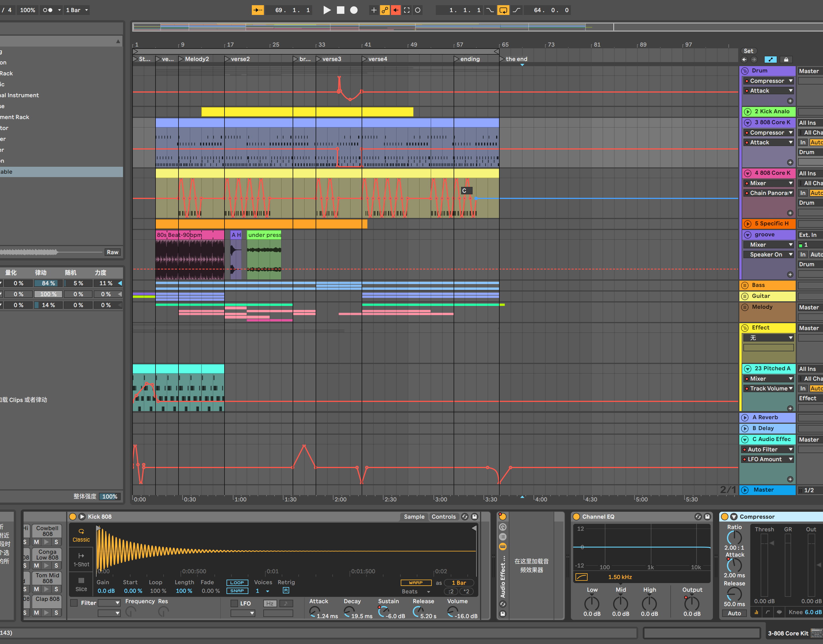The image size is (823, 644).
Task: Toggle the Automation Arm icon
Action: 385,10
